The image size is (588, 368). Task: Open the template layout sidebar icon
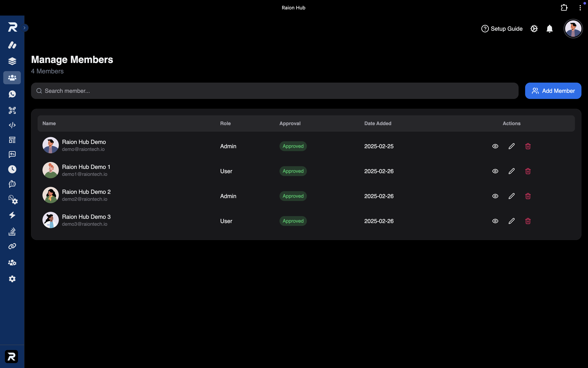click(x=12, y=140)
